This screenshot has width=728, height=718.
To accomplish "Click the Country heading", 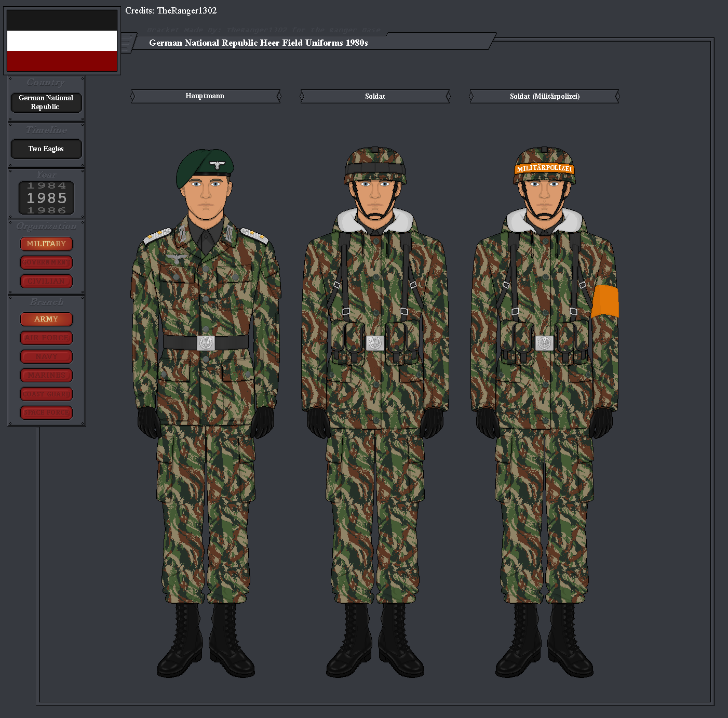I will (46, 82).
